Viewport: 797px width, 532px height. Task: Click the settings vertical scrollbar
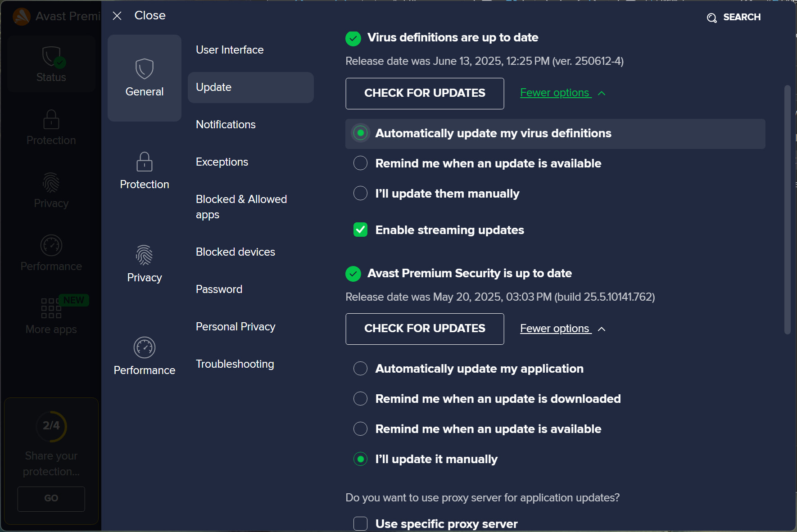[787, 209]
